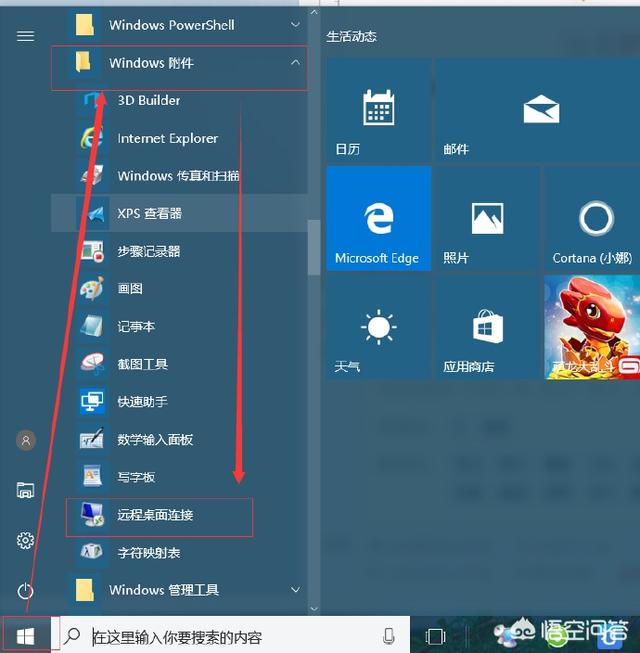Select the 数学输入面板 text label
The image size is (640, 653).
click(155, 439)
